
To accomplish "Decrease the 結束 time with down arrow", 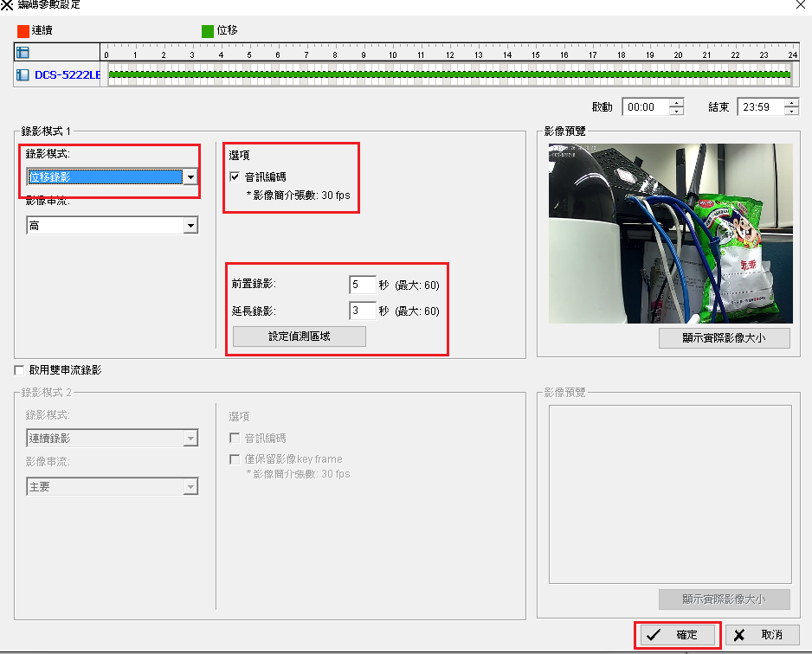I will pos(791,112).
